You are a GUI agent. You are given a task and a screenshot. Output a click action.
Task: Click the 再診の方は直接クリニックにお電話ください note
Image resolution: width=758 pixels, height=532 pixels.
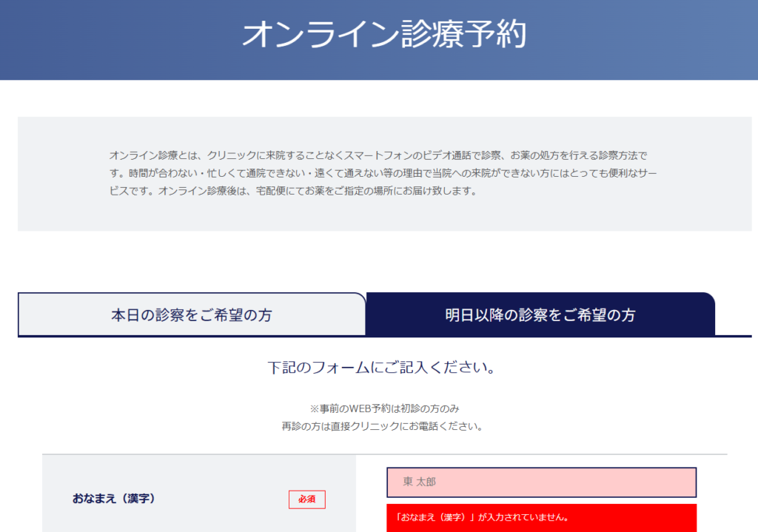[x=382, y=426]
